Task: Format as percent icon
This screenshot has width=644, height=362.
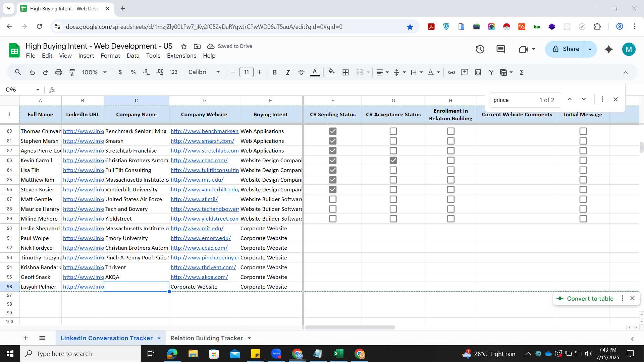Action: [133, 72]
